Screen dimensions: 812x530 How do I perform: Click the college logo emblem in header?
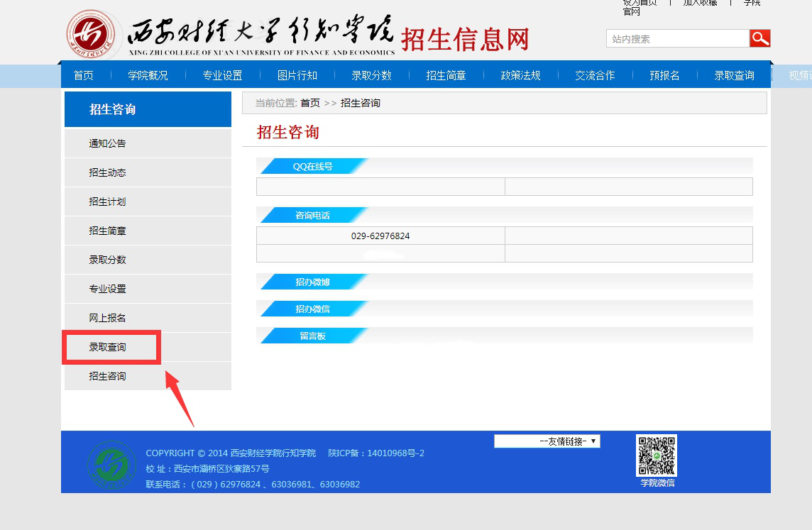tap(91, 35)
